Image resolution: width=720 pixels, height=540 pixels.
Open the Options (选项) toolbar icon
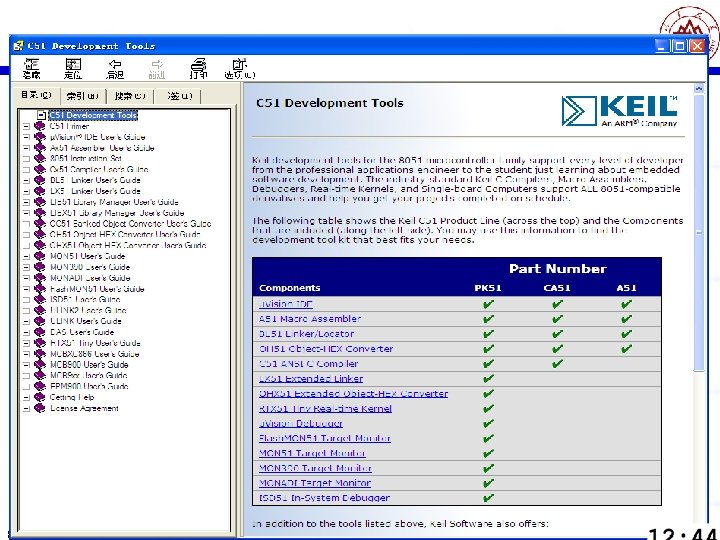pos(239,68)
